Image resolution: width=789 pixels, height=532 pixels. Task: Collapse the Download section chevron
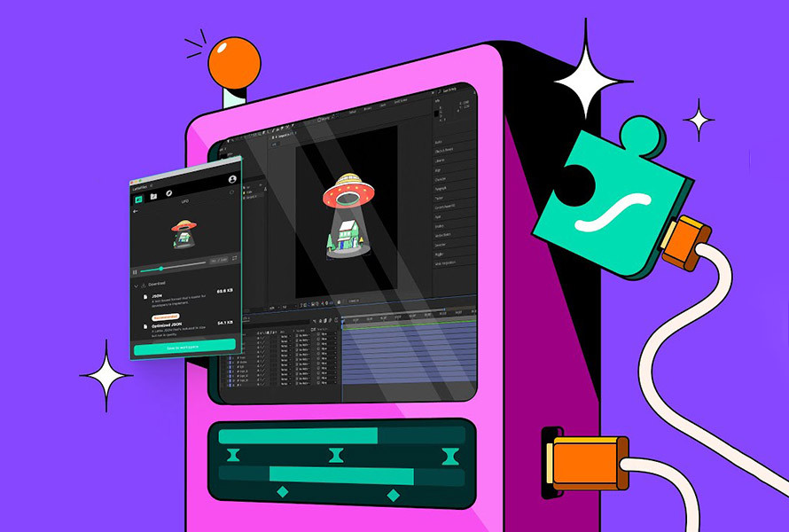pyautogui.click(x=136, y=286)
